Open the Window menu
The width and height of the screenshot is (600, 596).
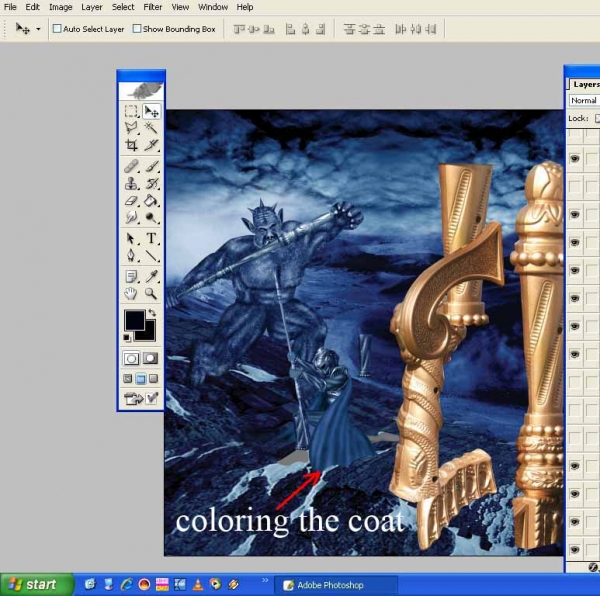tap(213, 7)
